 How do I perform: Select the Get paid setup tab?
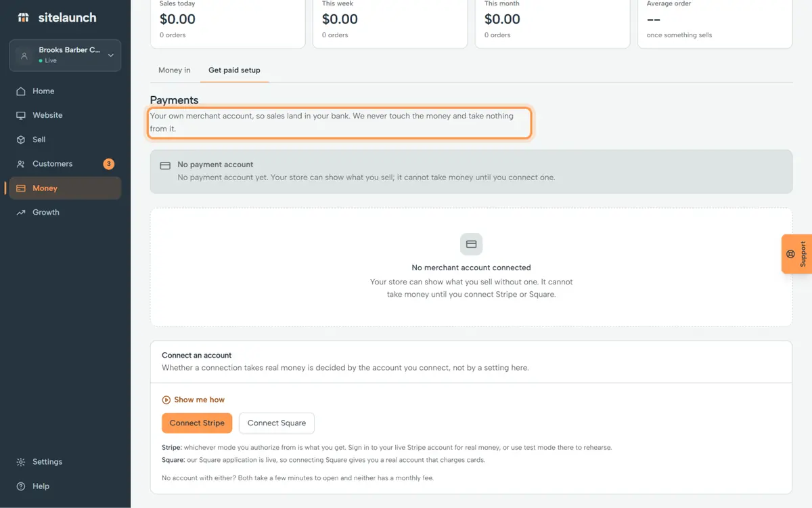tap(234, 70)
